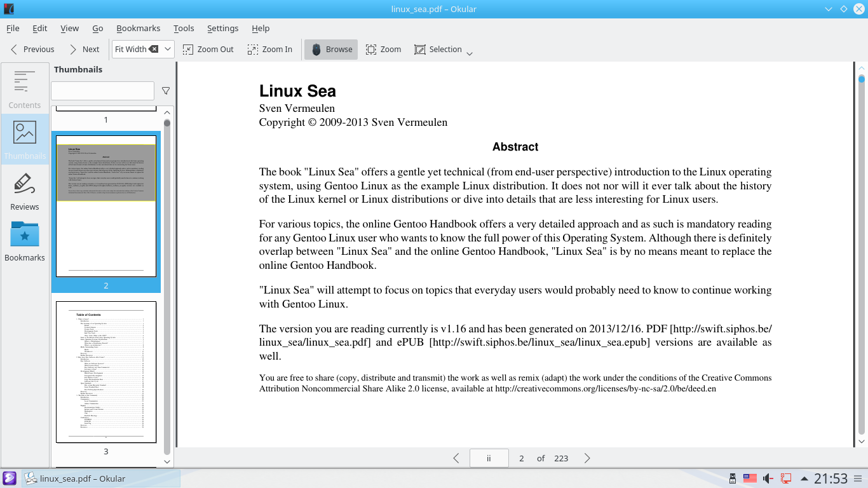Click the thumbnail search input field
Image resolution: width=868 pixels, height=488 pixels.
coord(102,91)
